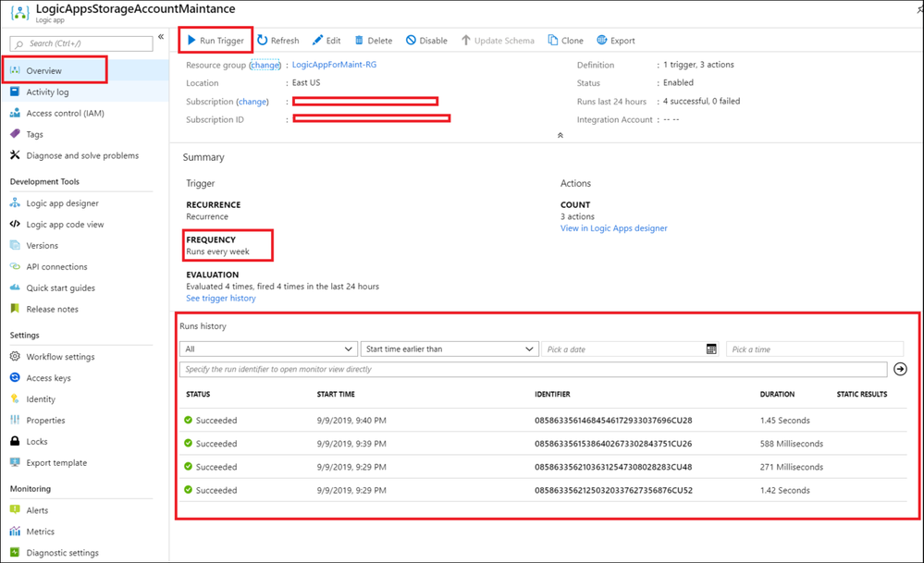Click the go arrow button for run identifier

[x=900, y=369]
